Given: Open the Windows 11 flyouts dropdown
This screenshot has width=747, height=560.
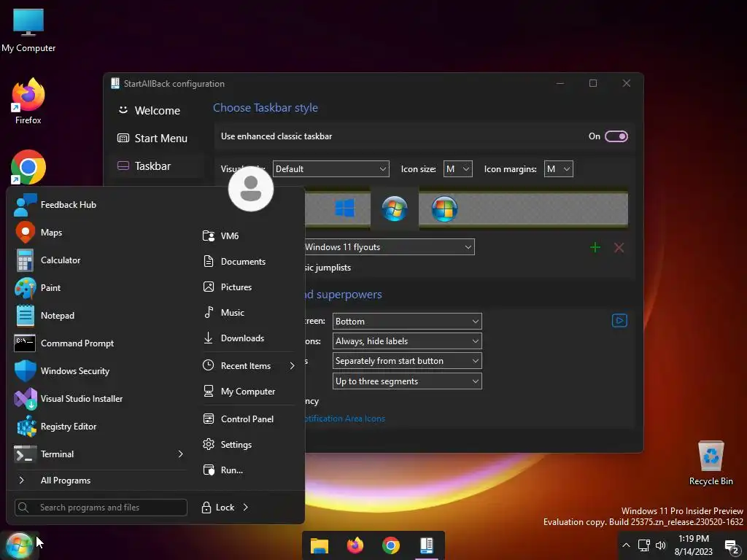Looking at the screenshot, I should tap(389, 247).
